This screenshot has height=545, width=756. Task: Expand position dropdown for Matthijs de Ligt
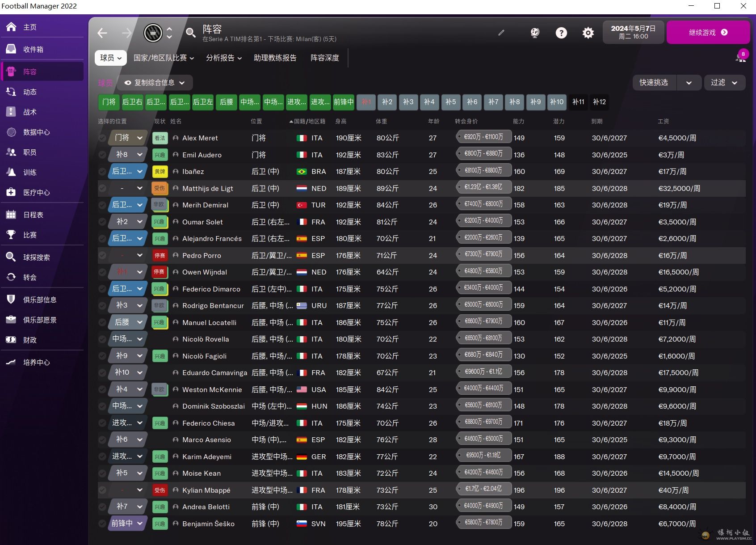(139, 188)
